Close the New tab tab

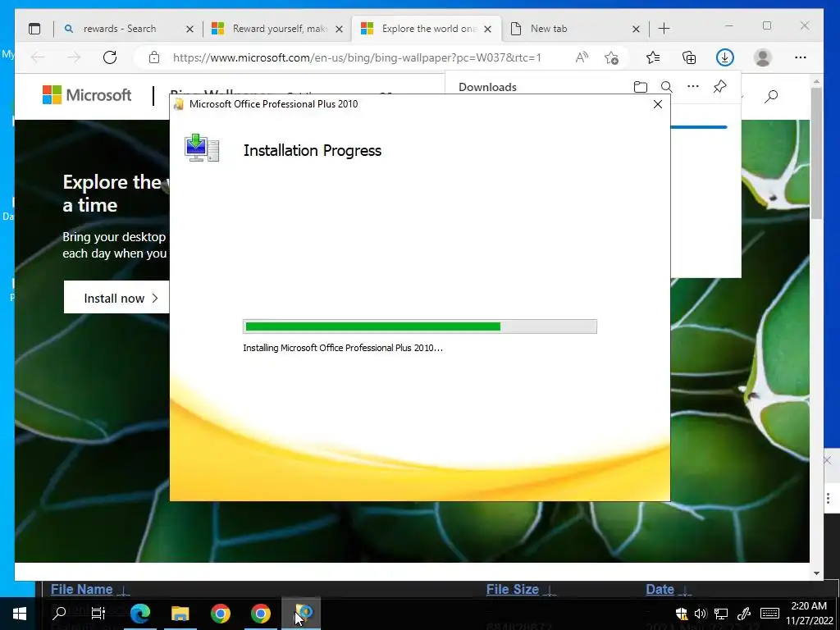[636, 29]
